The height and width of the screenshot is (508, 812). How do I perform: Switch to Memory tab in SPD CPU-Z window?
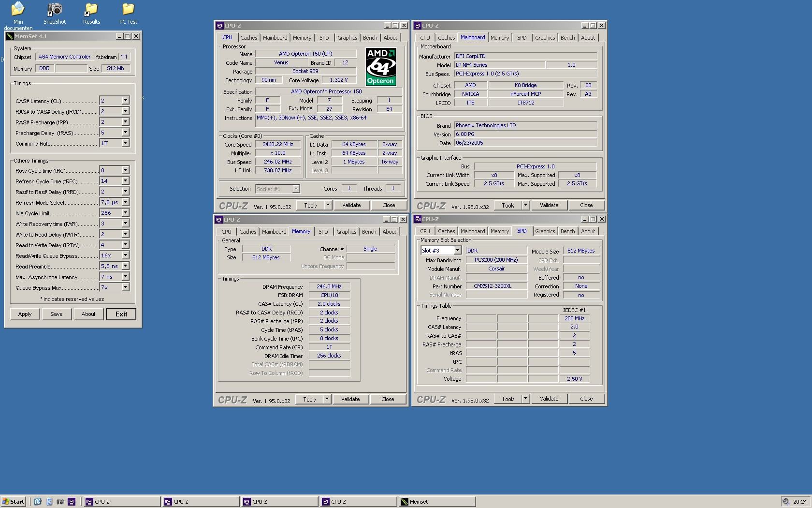pyautogui.click(x=500, y=231)
